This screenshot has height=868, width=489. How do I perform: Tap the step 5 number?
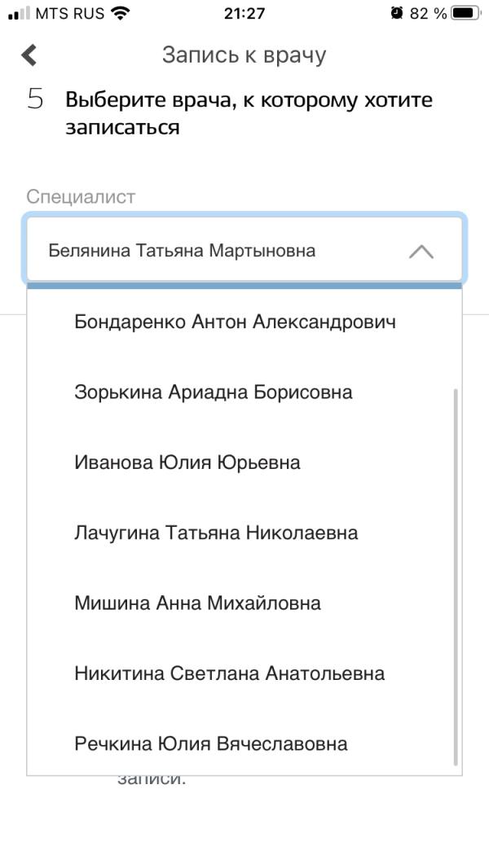35,99
